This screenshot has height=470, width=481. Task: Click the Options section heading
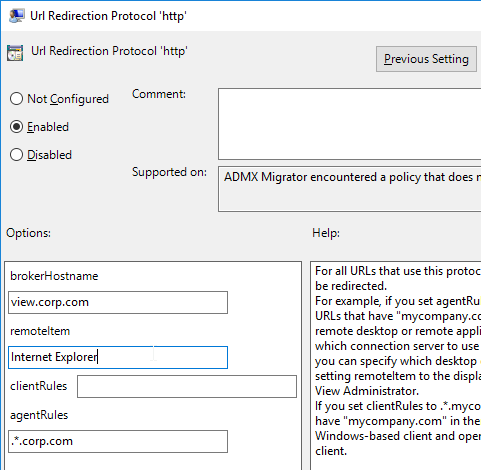[28, 233]
